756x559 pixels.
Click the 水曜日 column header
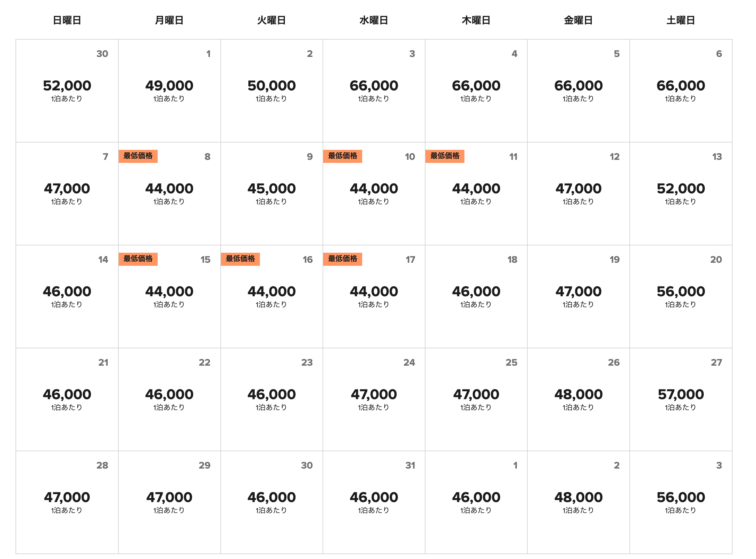click(x=374, y=20)
